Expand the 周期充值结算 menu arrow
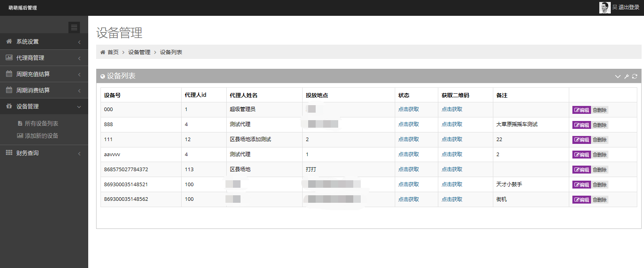644x268 pixels. coord(79,74)
